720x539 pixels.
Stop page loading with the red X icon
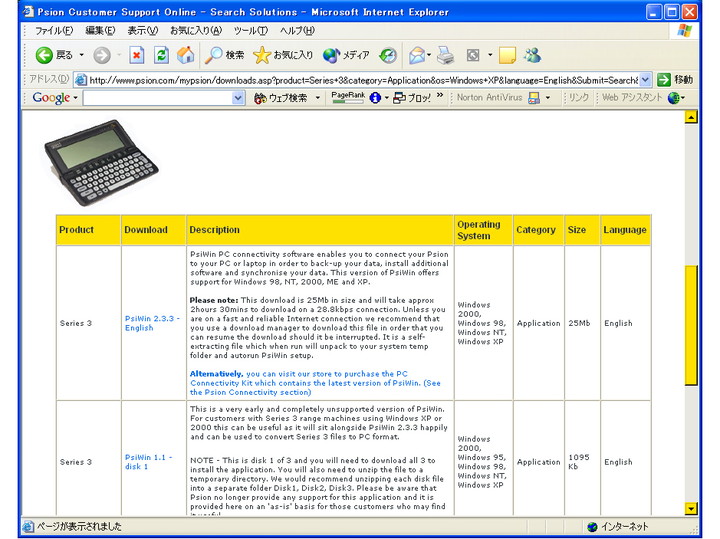[x=137, y=56]
